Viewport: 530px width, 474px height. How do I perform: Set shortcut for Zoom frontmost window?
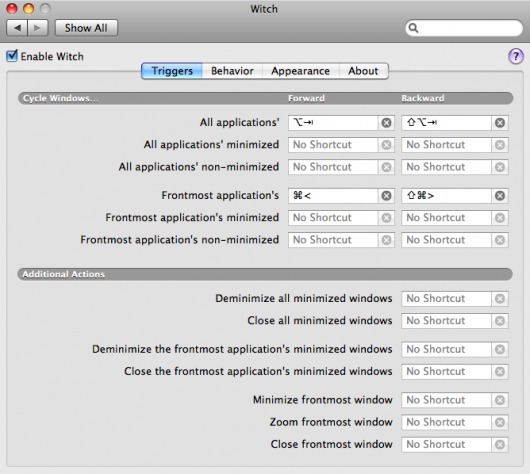pyautogui.click(x=446, y=422)
